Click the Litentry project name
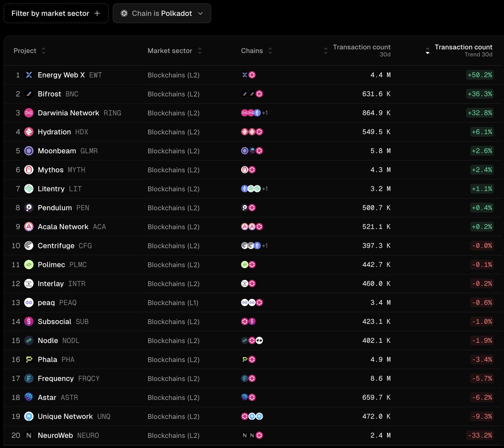This screenshot has height=448, width=504. pos(51,189)
